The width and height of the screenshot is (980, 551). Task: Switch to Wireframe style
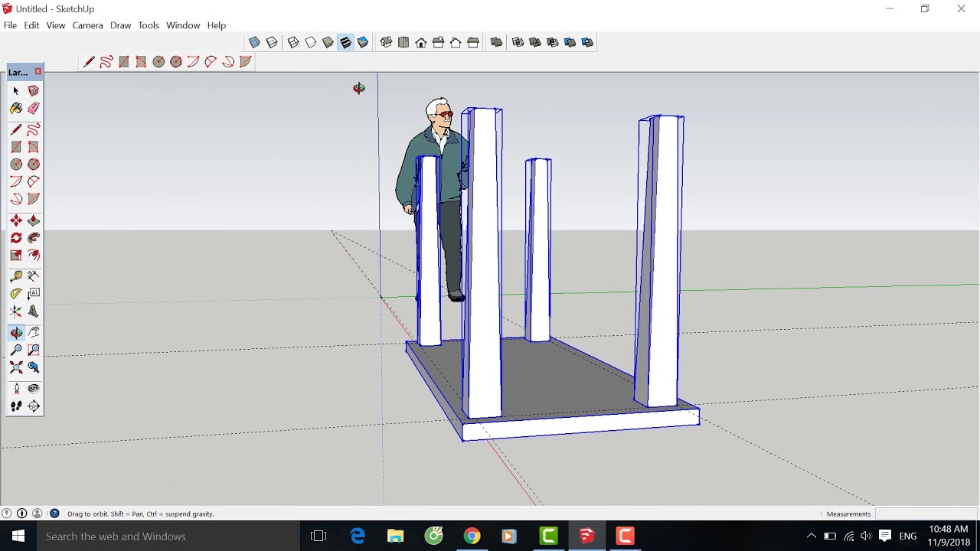click(x=293, y=43)
